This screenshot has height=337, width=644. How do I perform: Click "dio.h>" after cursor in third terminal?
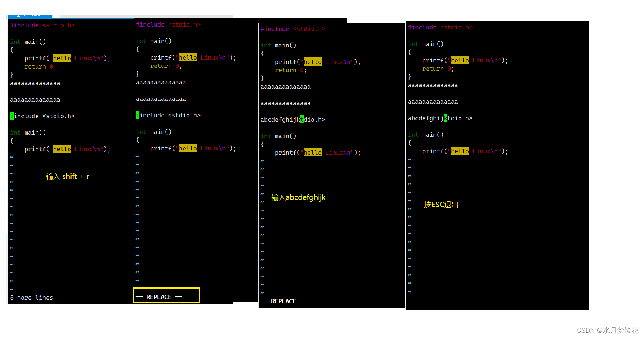click(x=314, y=120)
